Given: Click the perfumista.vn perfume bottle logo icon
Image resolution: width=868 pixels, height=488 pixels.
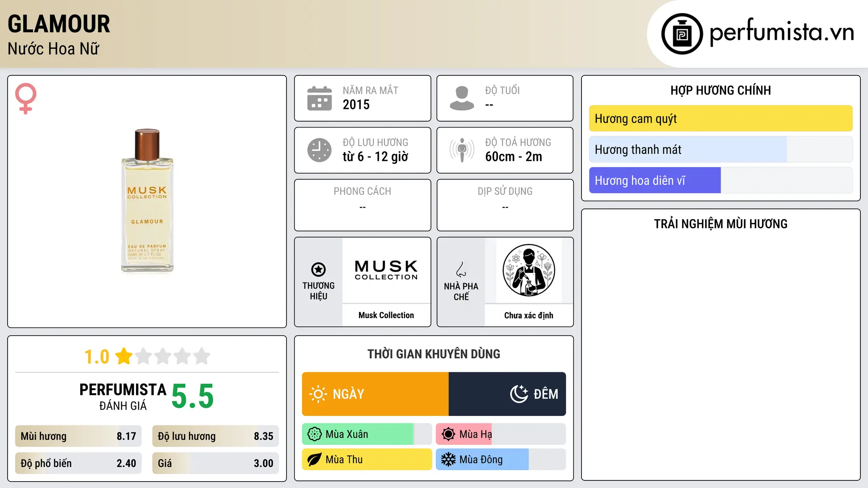Looking at the screenshot, I should tap(682, 34).
